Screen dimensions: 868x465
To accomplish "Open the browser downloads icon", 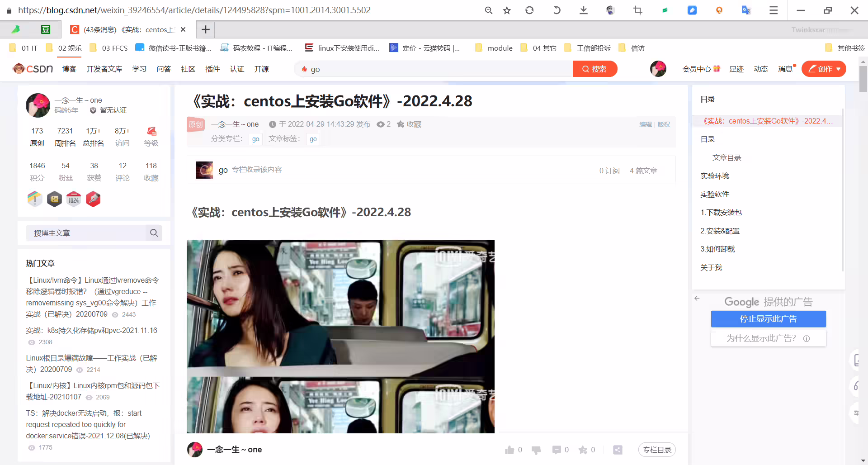I will click(x=584, y=10).
